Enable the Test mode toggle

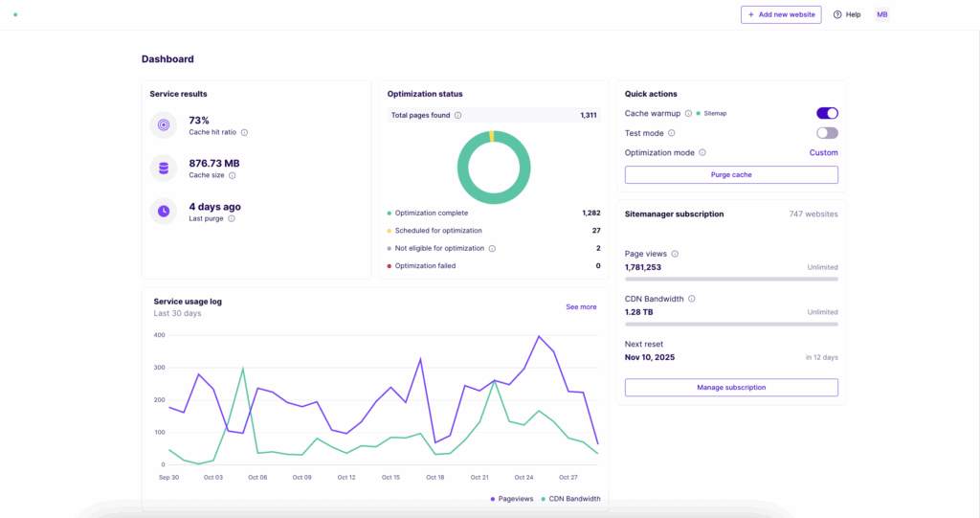pos(827,133)
